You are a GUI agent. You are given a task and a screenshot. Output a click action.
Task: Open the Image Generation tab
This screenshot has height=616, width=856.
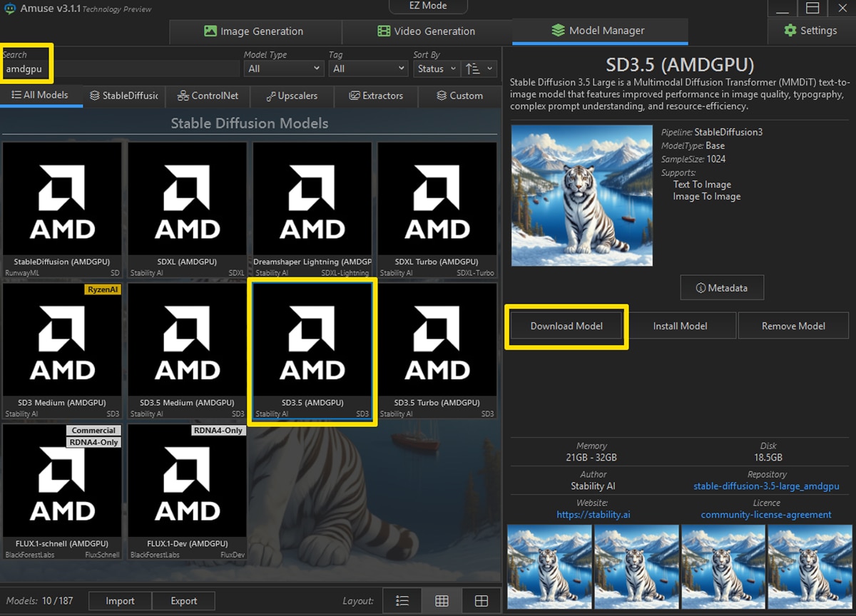coord(255,31)
